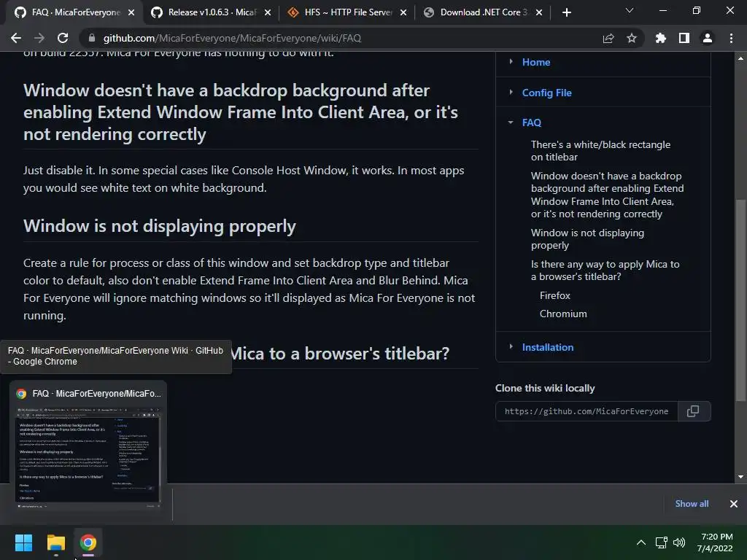Collapse the FAQ sidebar section
Viewport: 747px width, 560px height.
[x=511, y=122]
